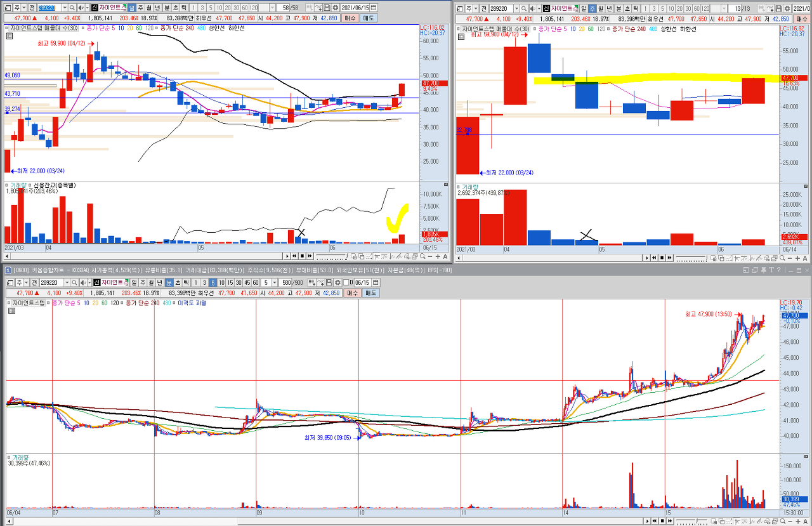The image size is (812, 526).
Task: Open the interval value 5 dropdown in bottom chart
Action: tap(275, 282)
